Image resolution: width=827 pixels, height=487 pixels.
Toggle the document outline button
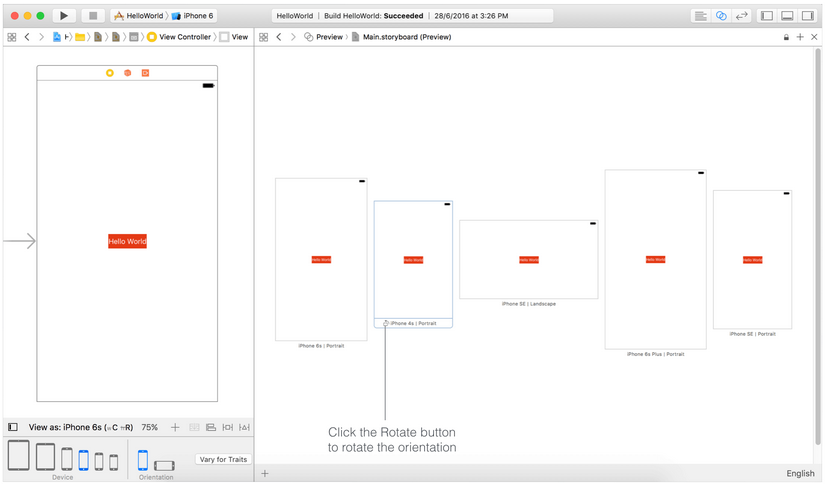pos(13,427)
